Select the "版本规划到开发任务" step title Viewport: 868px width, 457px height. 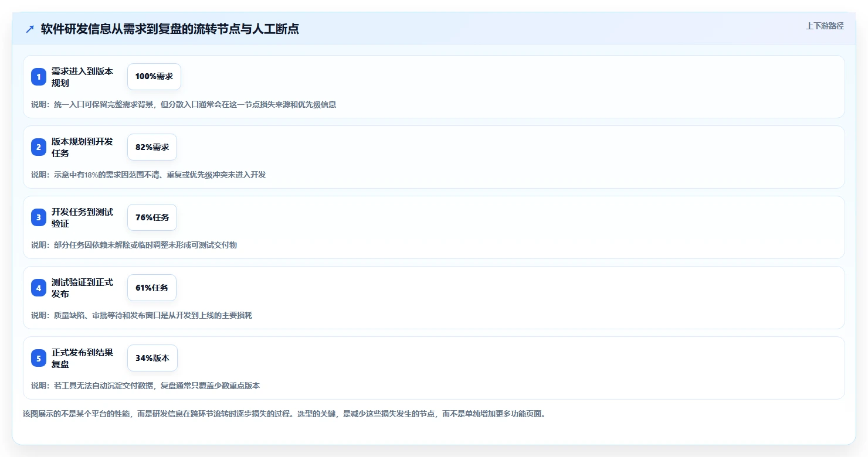82,147
